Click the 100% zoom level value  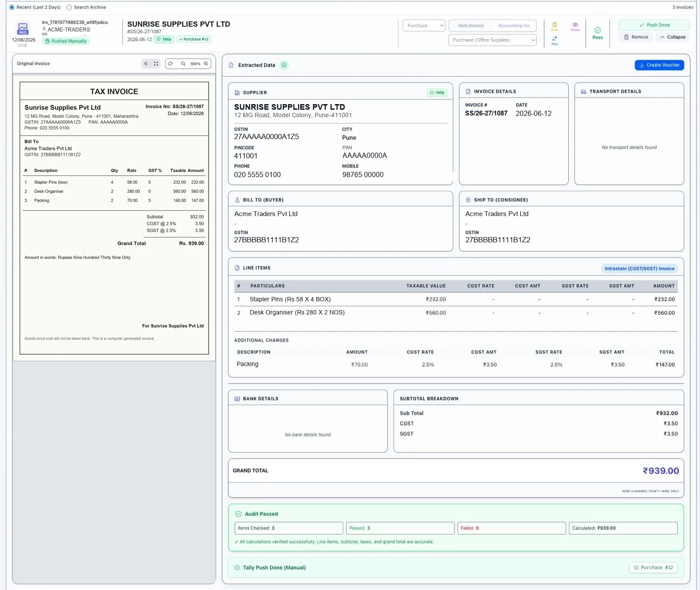195,64
